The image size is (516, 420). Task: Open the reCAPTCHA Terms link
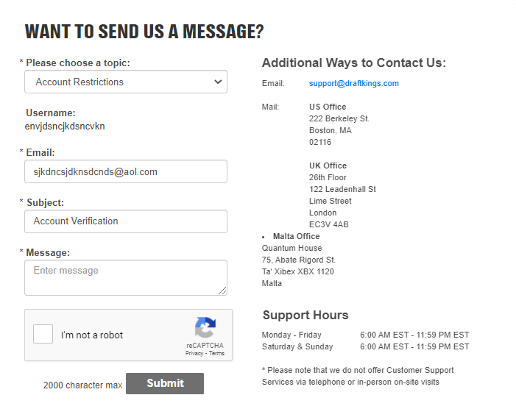[x=216, y=354]
